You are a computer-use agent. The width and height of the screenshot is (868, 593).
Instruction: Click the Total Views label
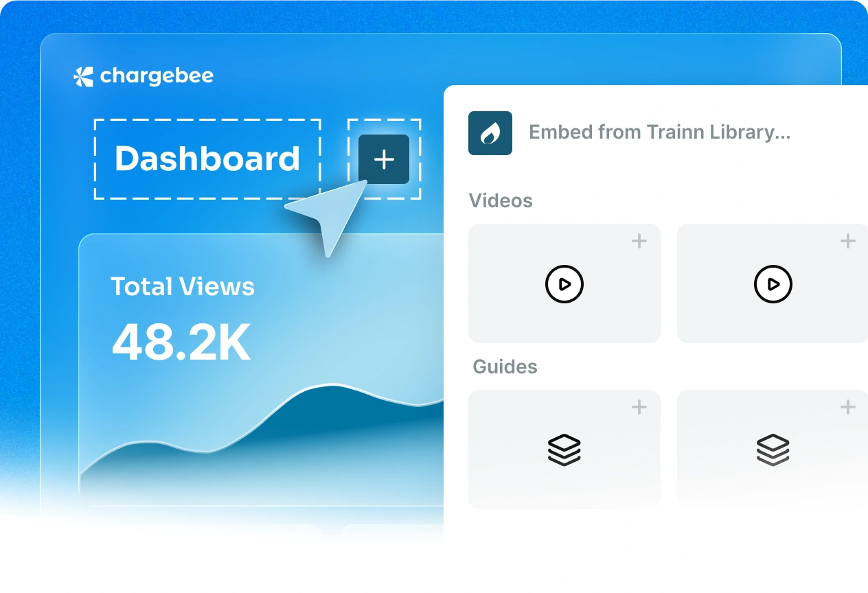183,287
